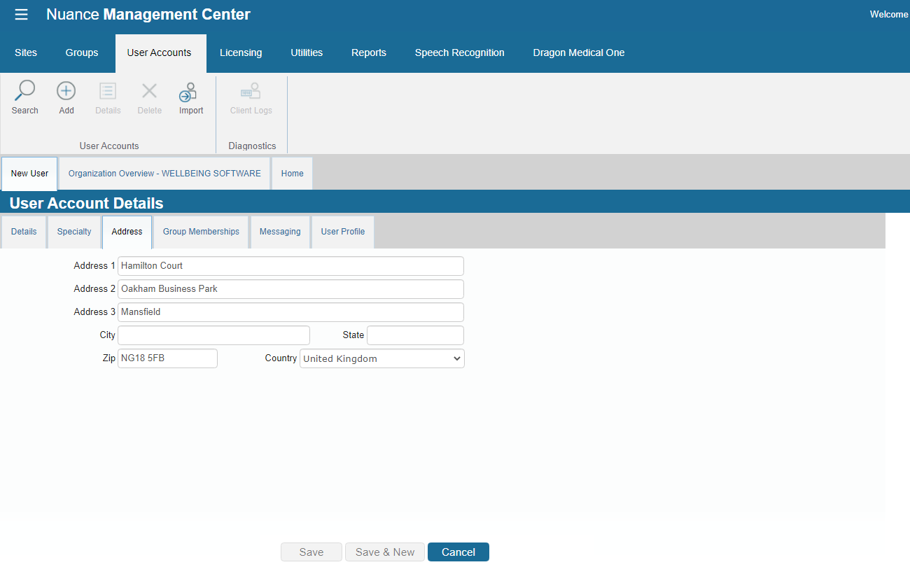Viewport: 910px width, 588px height.
Task: Open the Speech Recognition menu
Action: [460, 52]
